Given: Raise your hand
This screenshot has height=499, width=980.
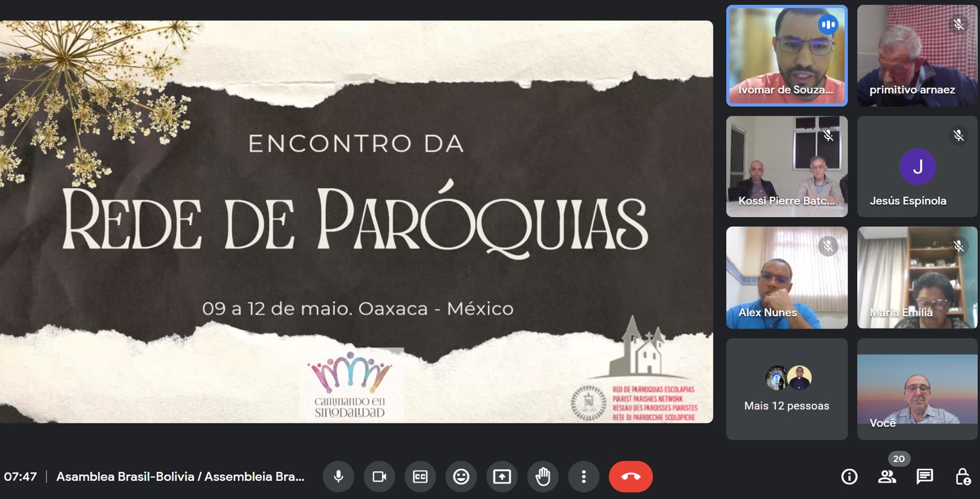Looking at the screenshot, I should click(543, 477).
